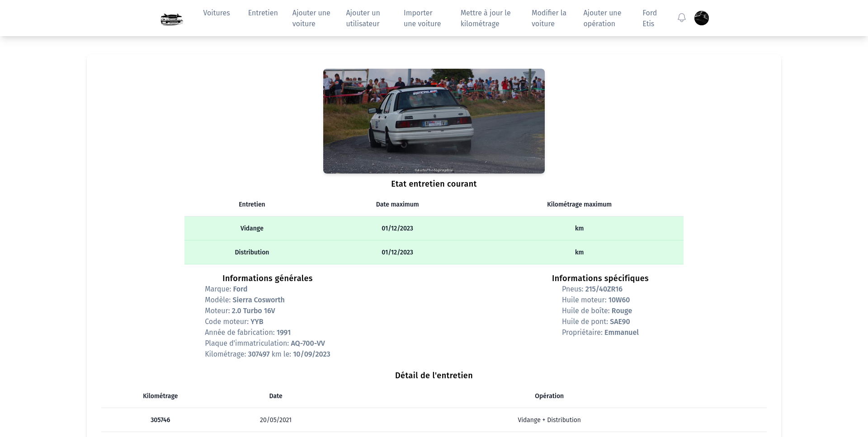
Task: Select Ajouter une voiture in navbar
Action: pos(311,18)
